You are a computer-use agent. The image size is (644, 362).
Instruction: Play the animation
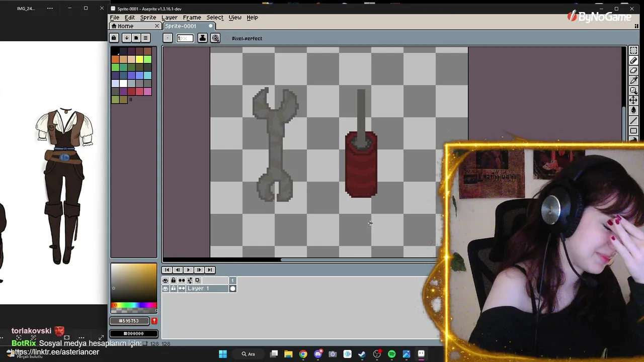[188, 270]
